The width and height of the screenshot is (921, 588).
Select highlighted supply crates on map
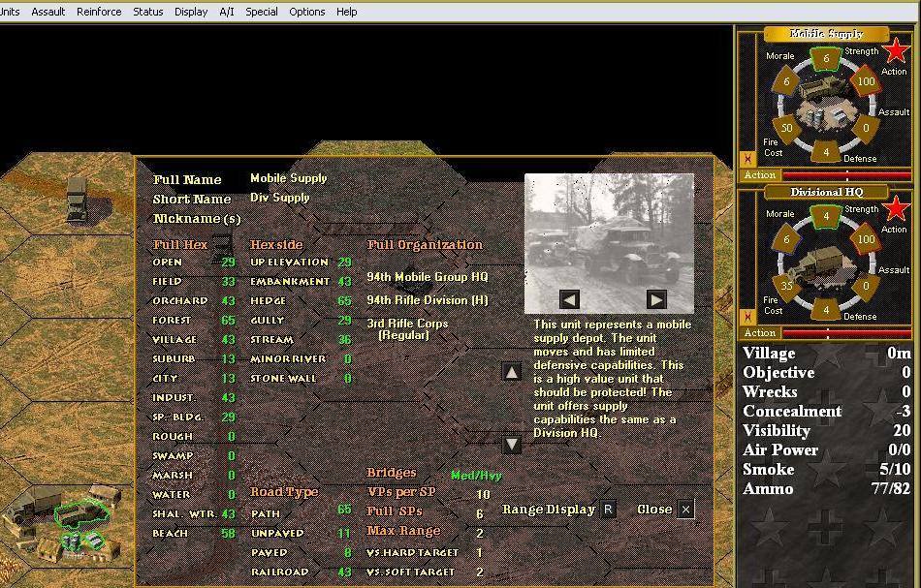82,541
